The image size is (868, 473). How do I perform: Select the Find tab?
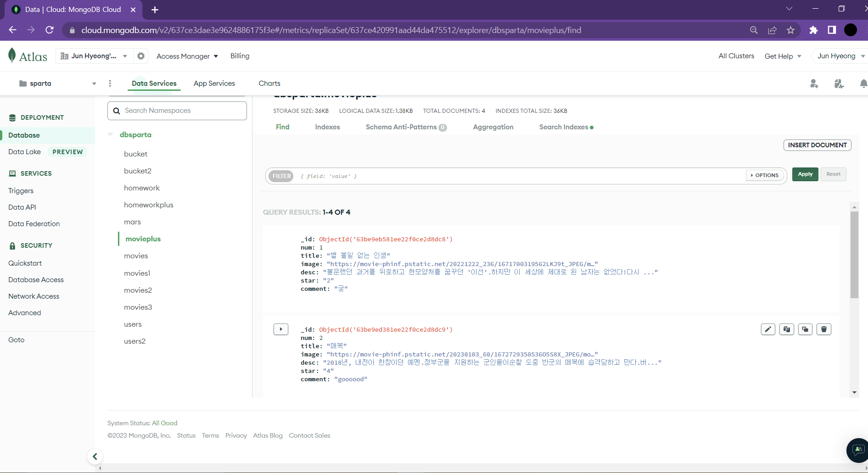(283, 127)
